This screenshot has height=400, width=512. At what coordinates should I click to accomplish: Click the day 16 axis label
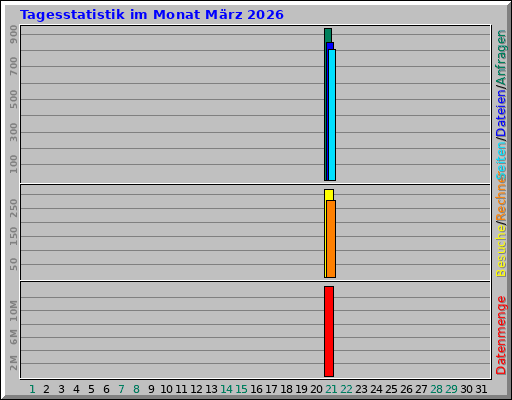point(256,389)
